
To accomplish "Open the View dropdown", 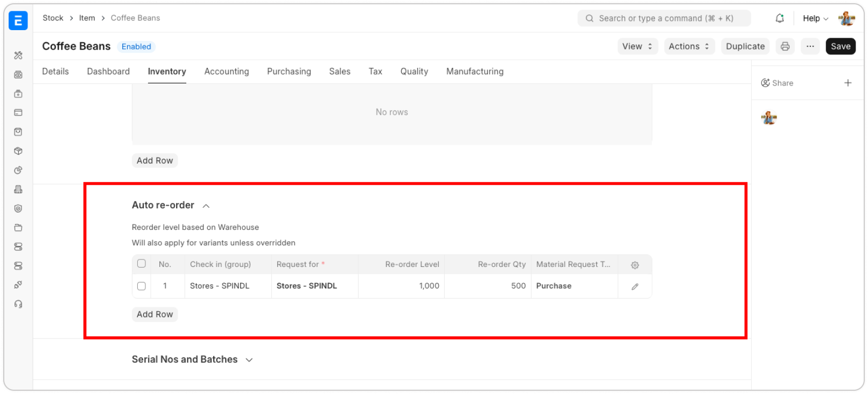I will click(x=638, y=46).
